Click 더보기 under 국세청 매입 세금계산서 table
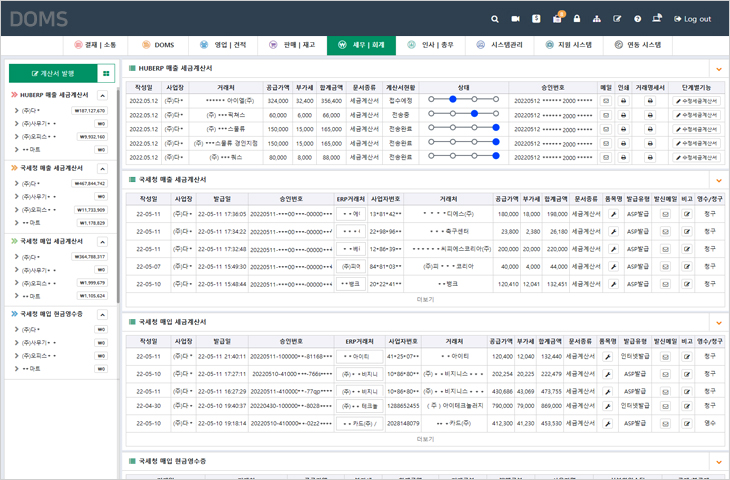730x480 pixels. 425,439
